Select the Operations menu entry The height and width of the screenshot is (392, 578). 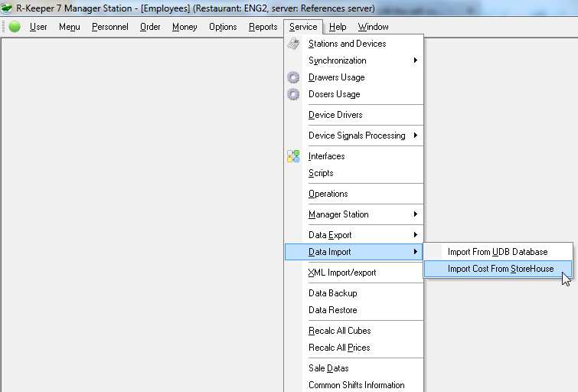tap(354, 194)
